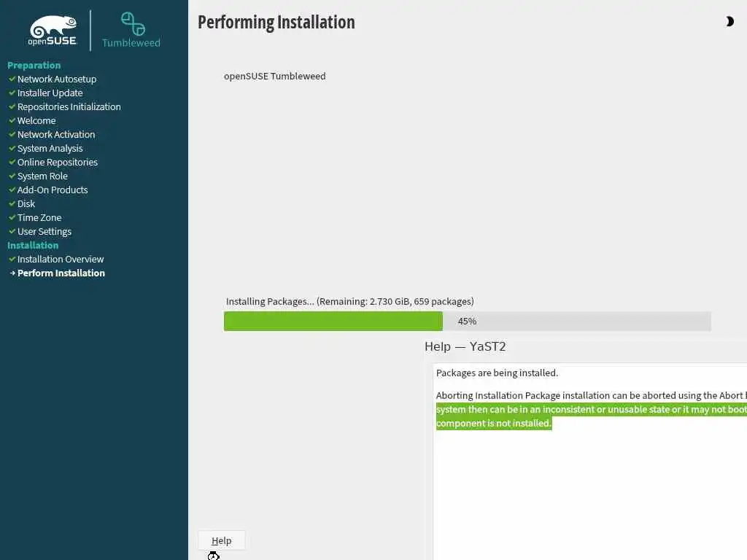Select Network Activation step

click(56, 134)
